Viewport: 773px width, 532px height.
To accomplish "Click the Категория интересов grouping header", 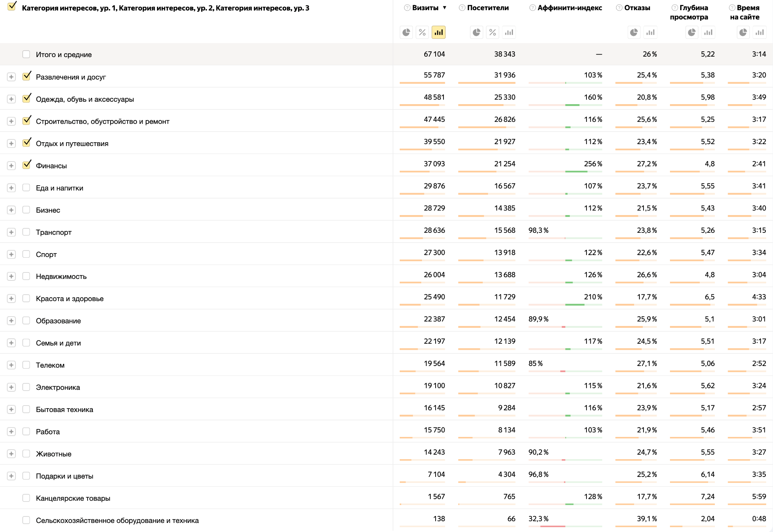I will tap(166, 8).
